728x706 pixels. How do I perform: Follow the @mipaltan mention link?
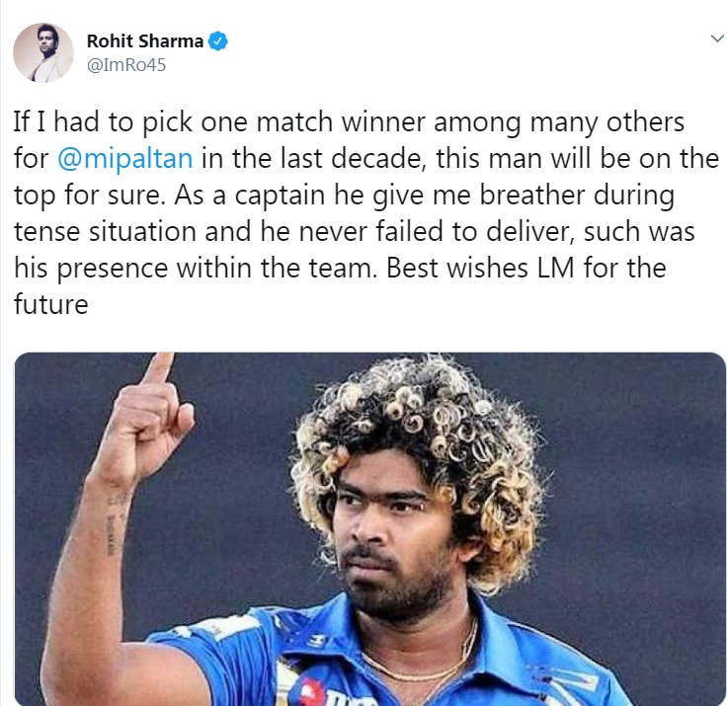(124, 159)
